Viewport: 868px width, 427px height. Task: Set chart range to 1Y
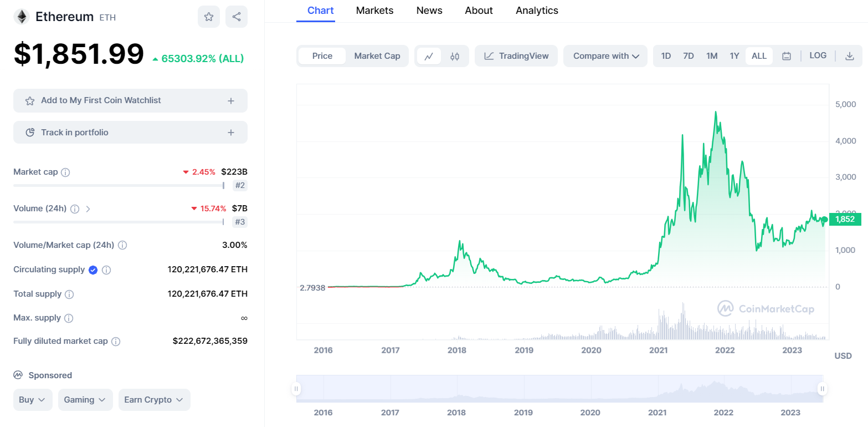(735, 56)
